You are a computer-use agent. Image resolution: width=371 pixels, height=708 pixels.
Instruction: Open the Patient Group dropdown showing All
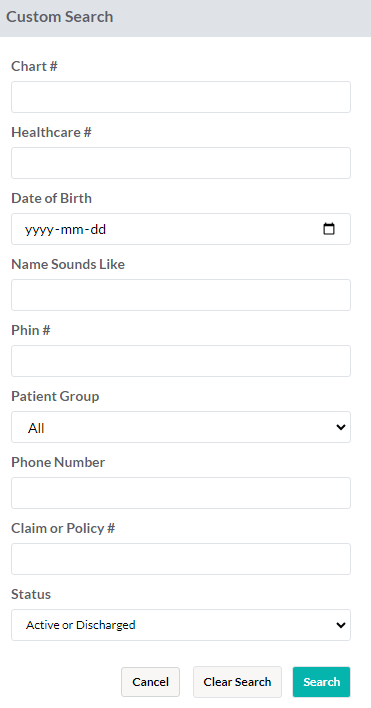[181, 427]
